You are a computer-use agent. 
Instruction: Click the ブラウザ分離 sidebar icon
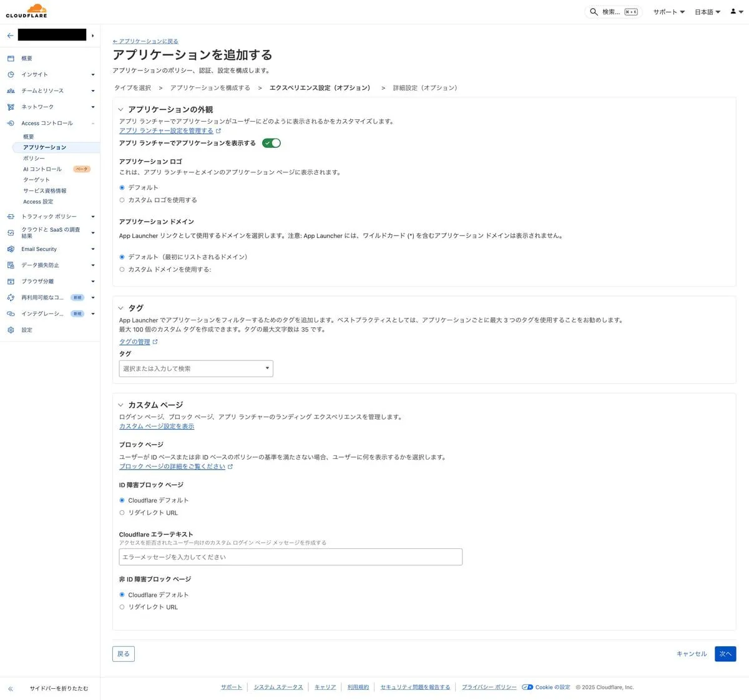(11, 282)
